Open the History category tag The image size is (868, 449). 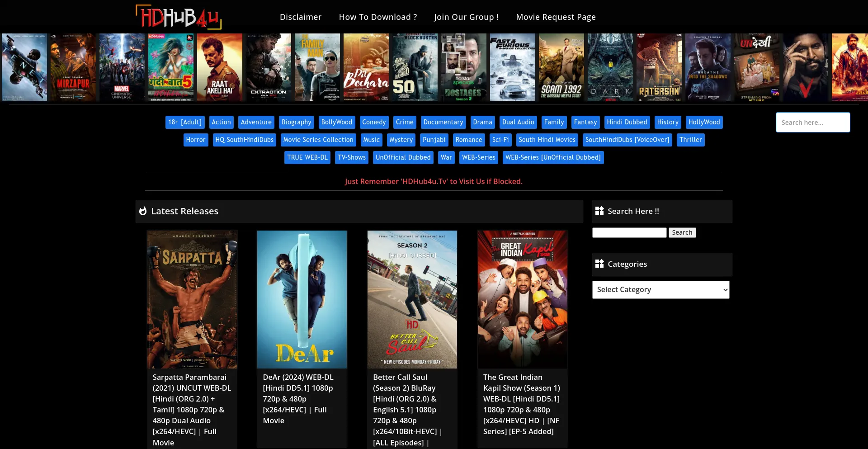[x=668, y=122]
